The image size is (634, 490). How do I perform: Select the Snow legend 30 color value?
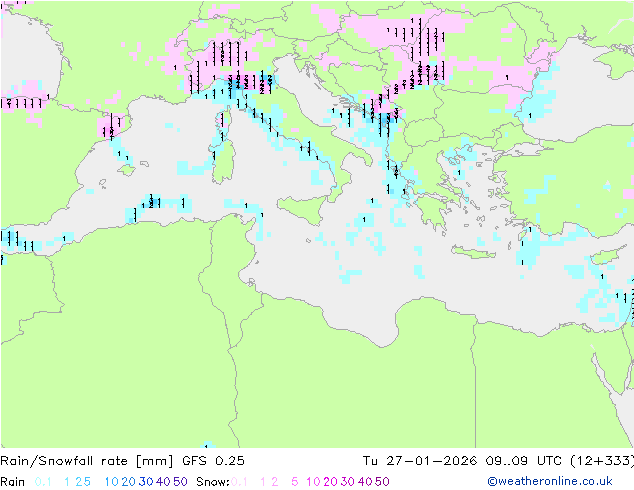coord(348,482)
